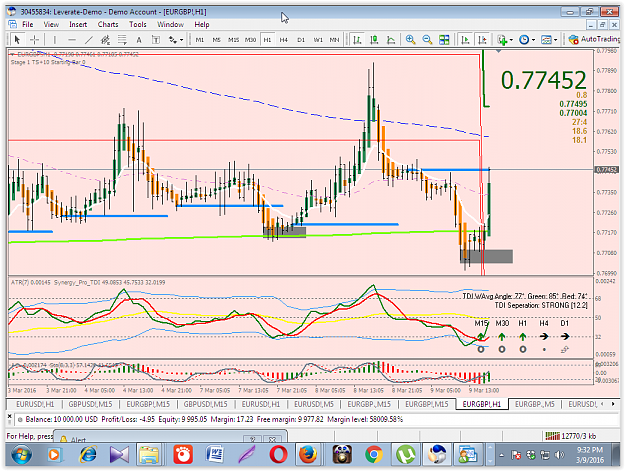
Task: Open the Charts menu
Action: [x=108, y=24]
